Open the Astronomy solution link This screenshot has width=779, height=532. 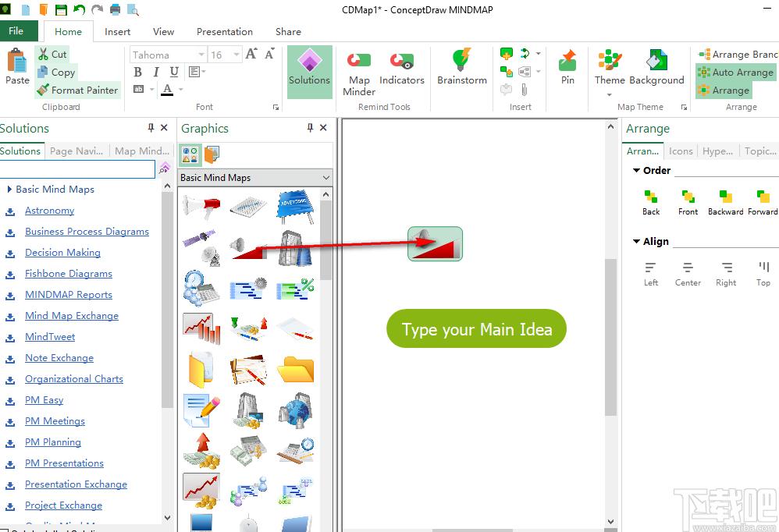pyautogui.click(x=50, y=211)
